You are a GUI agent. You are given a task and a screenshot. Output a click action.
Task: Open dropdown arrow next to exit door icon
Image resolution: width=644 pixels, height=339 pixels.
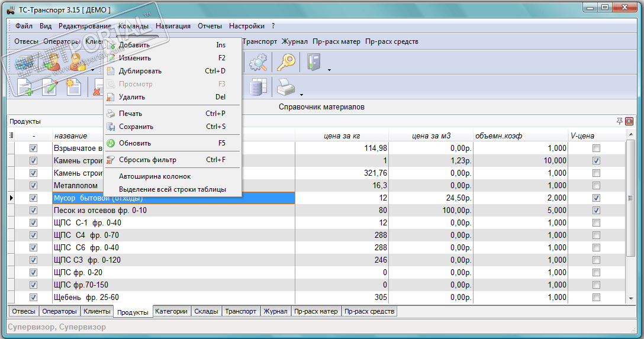pos(329,70)
